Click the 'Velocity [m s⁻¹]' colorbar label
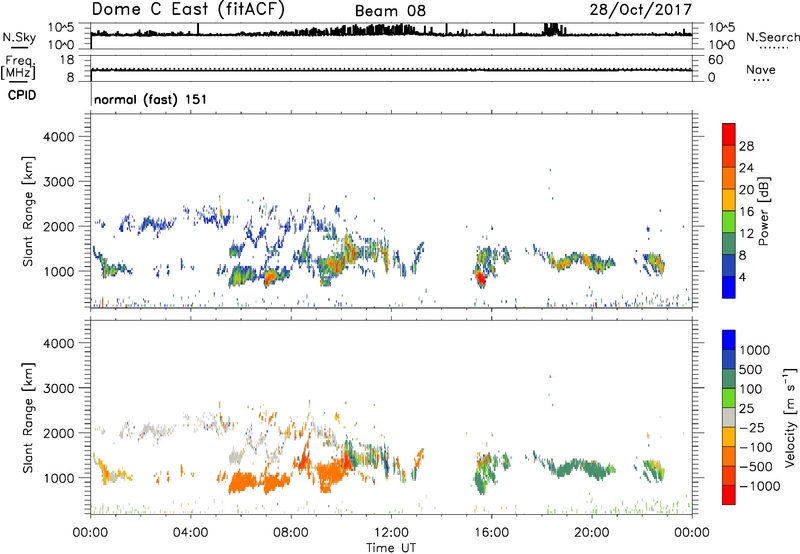This screenshot has height=554, width=800. pos(790,417)
